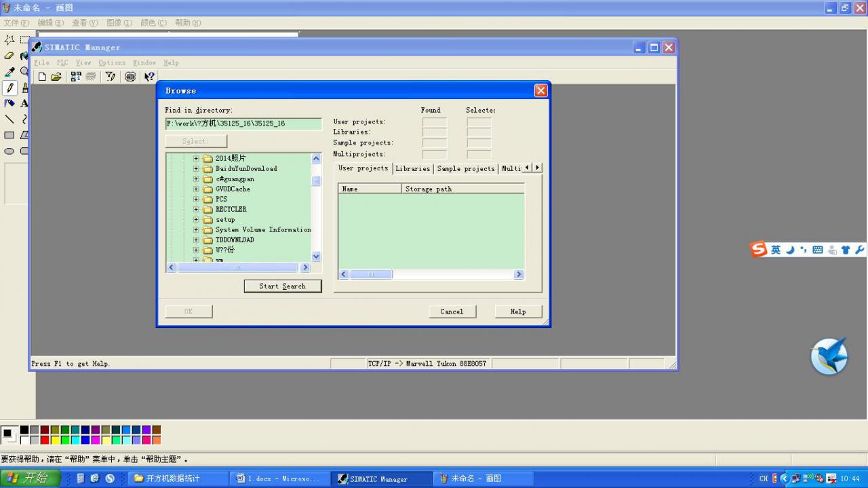The image size is (868, 488).
Task: Click the context Help arrow-question icon
Action: 149,77
